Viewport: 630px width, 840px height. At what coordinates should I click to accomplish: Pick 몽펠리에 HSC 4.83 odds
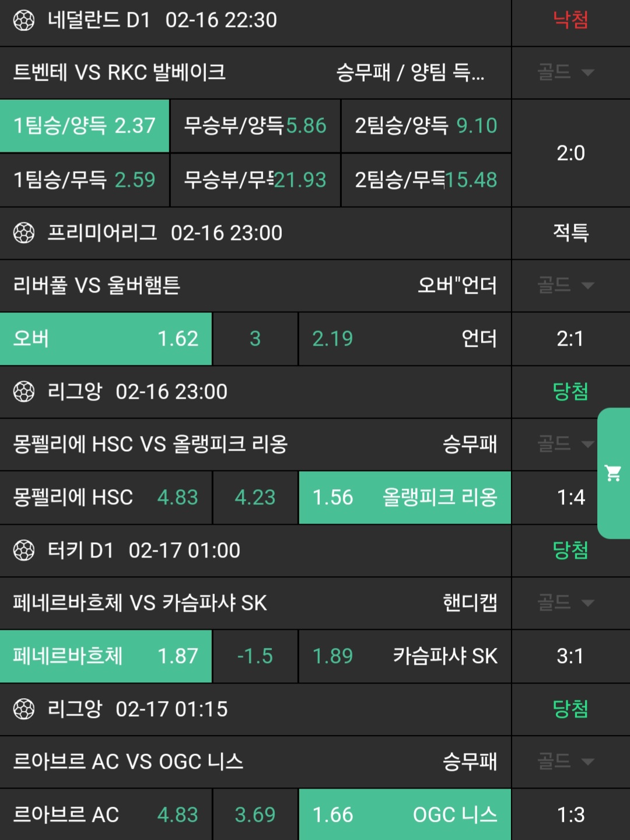[x=106, y=498]
